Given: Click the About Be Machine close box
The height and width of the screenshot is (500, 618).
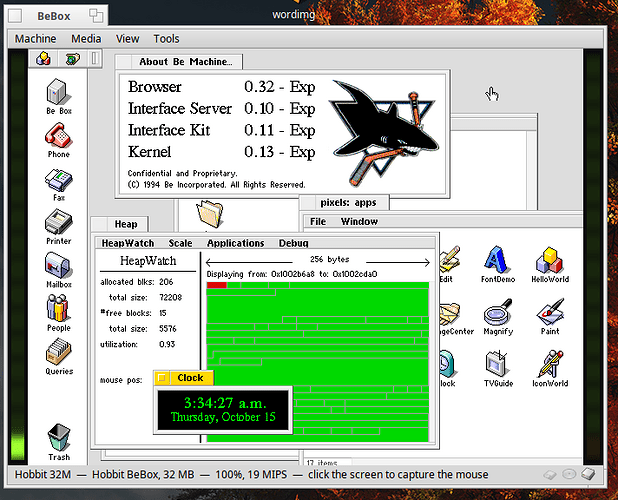Looking at the screenshot, I should 125,62.
